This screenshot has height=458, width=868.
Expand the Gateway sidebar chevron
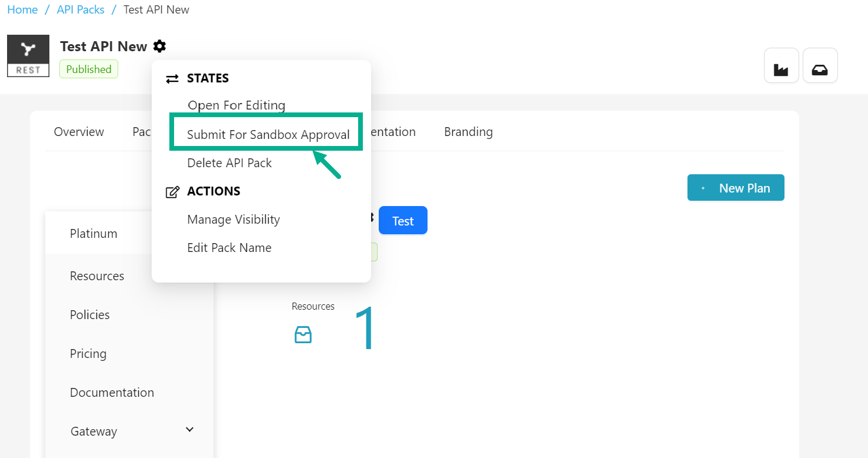click(x=189, y=430)
